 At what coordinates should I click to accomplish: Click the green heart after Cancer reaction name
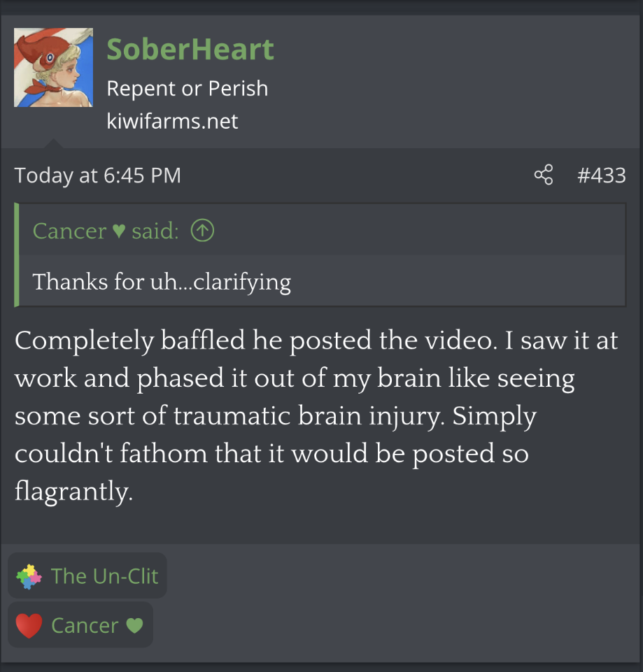tap(135, 626)
